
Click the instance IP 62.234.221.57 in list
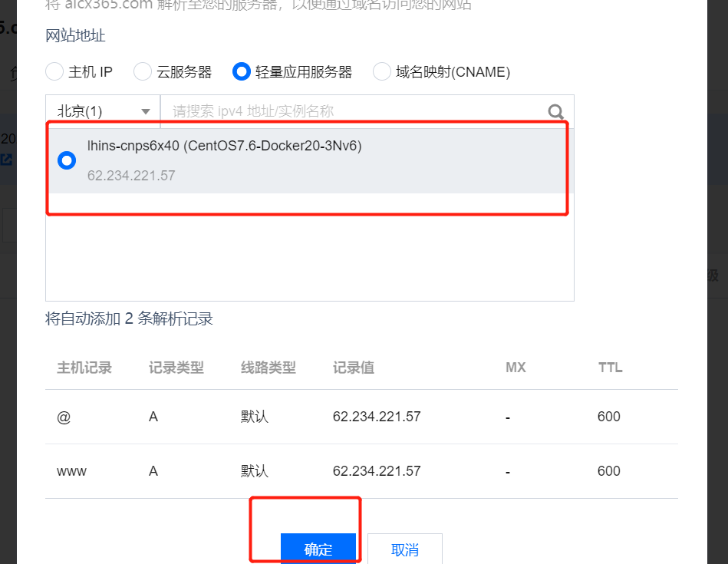tap(131, 175)
